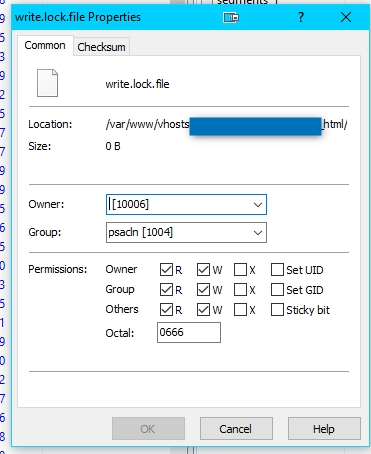Click the Help button
The height and width of the screenshot is (454, 371).
[x=324, y=429]
